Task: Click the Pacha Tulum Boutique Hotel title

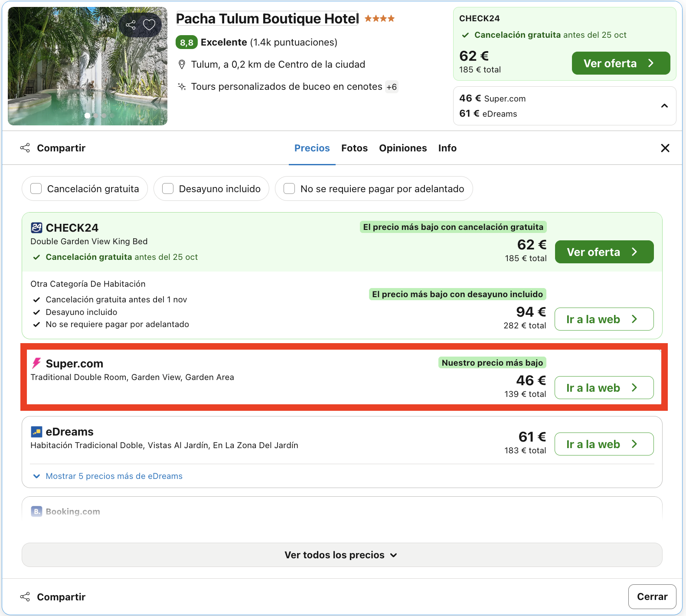Action: (x=267, y=19)
